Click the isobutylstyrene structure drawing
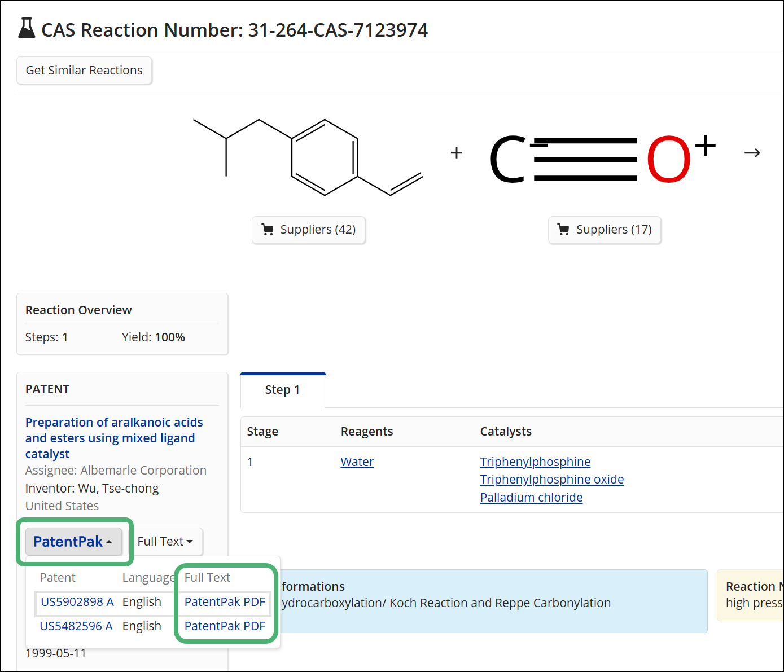The width and height of the screenshot is (784, 672). point(308,157)
